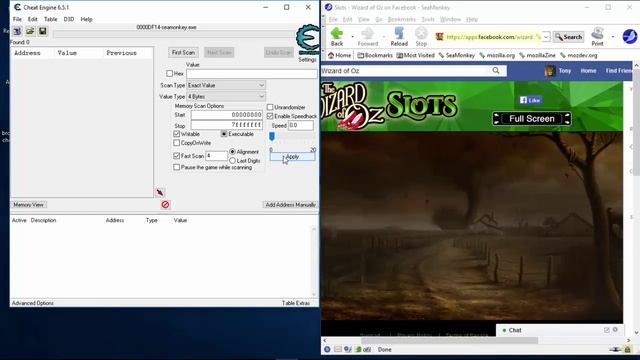
Task: Click the Stop icon in SeaMonkey
Action: (421, 33)
